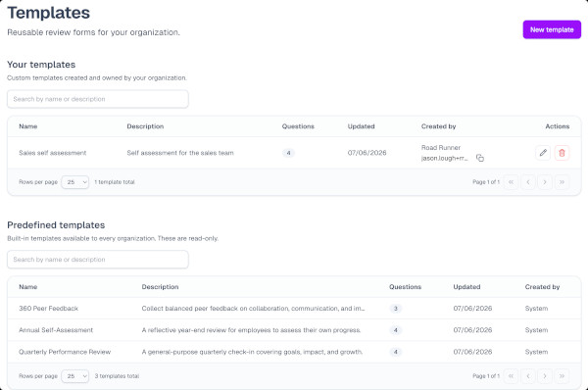Screen dimensions: 588x390
Task: Select the truncated jason.lough email text
Action: click(444, 158)
